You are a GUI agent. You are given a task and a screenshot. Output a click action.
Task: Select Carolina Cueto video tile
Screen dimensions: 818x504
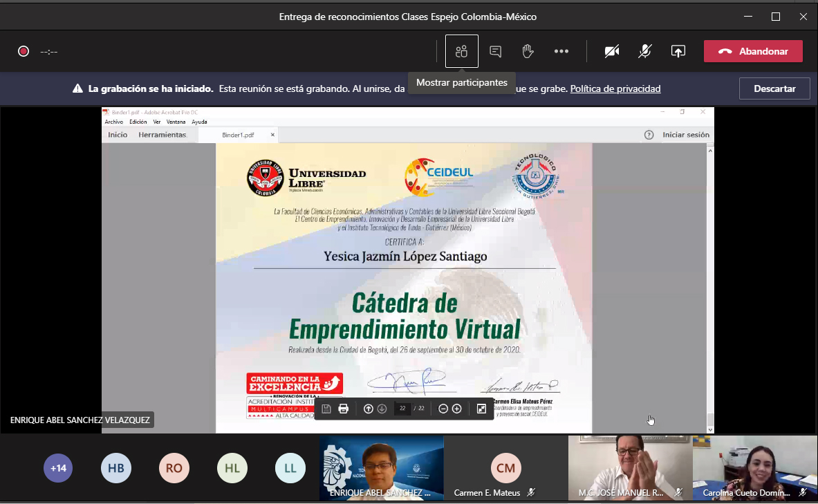click(x=755, y=468)
